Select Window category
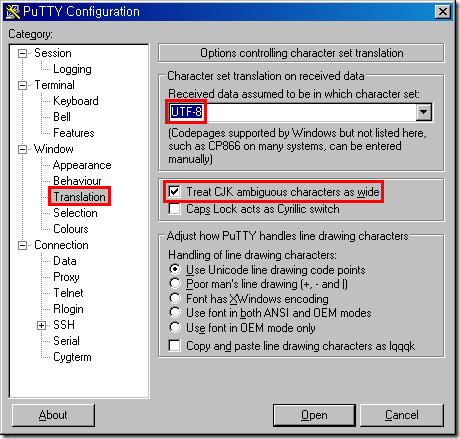 [54, 149]
